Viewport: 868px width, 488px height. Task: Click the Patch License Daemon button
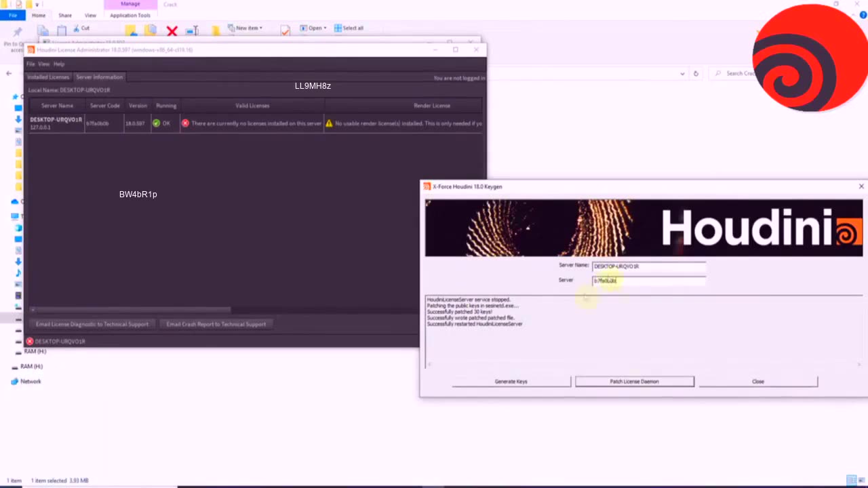635,382
